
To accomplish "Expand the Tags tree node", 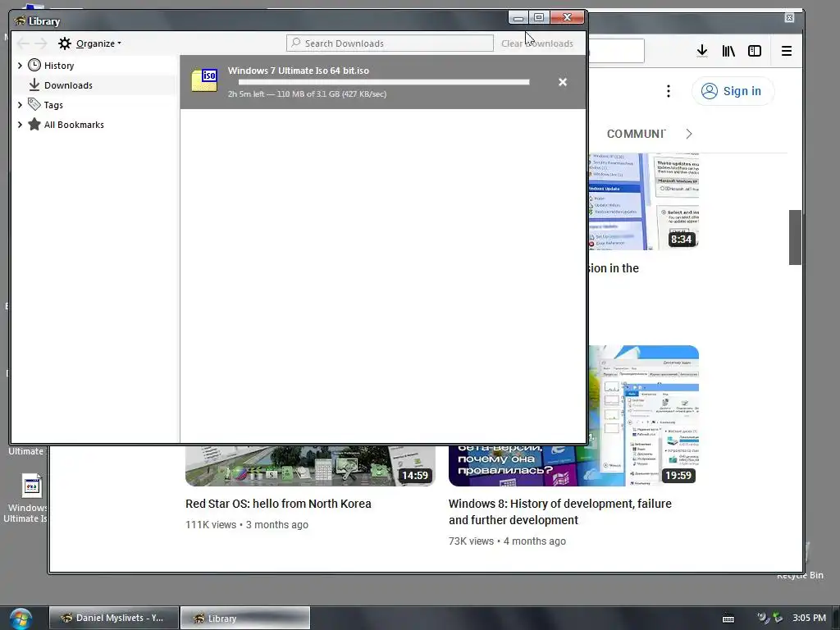I will (x=20, y=105).
